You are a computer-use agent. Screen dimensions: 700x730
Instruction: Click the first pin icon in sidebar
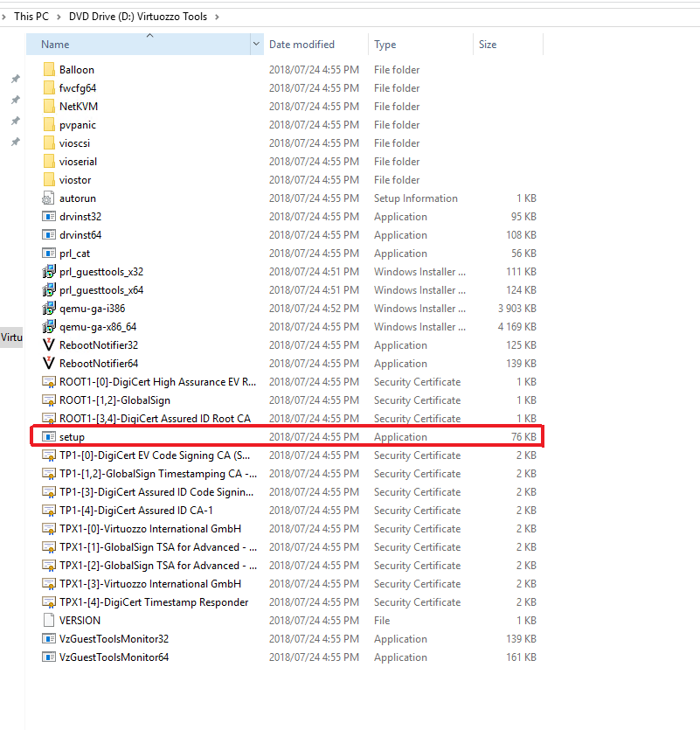16,79
